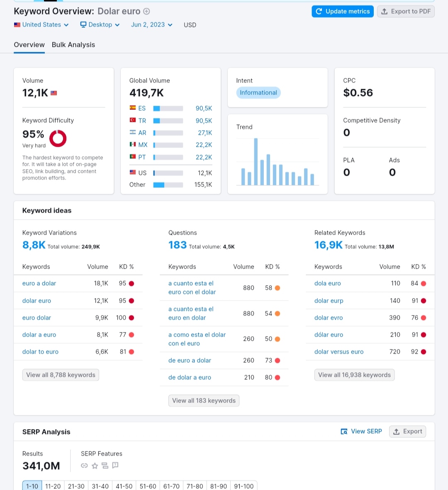
Task: Click the plus icon beside Dolar euro title
Action: click(146, 12)
